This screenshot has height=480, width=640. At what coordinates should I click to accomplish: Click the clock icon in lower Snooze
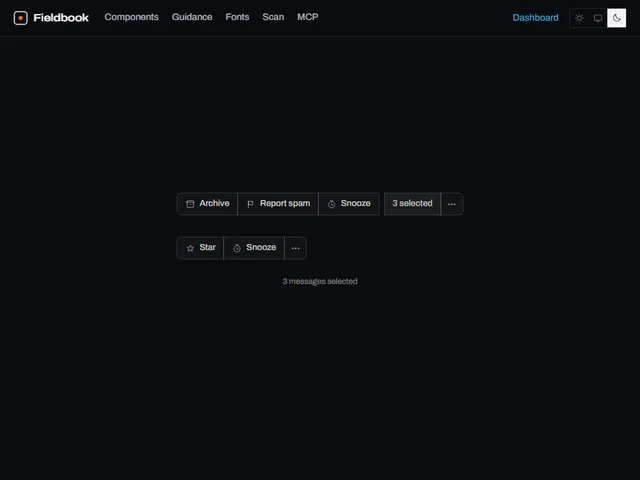tap(237, 248)
